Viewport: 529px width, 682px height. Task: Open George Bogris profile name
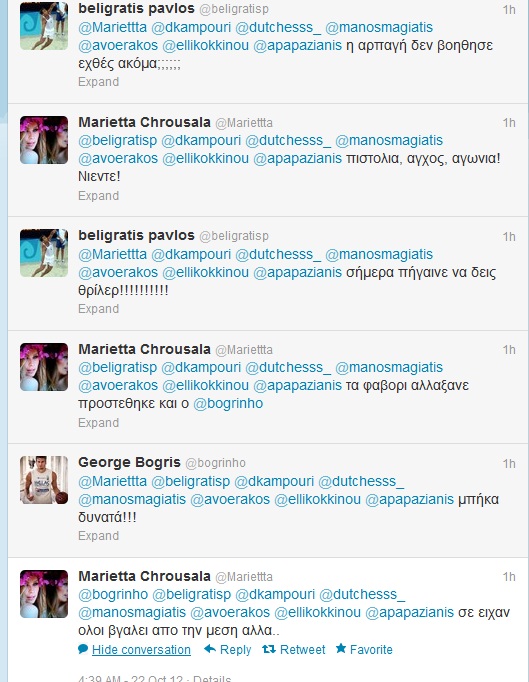point(129,462)
